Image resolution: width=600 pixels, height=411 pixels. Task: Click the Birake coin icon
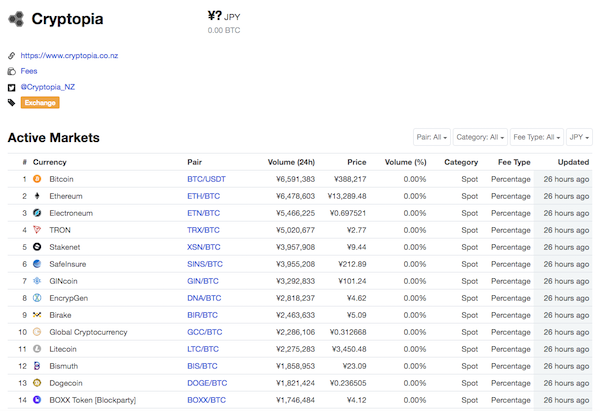[x=37, y=315]
